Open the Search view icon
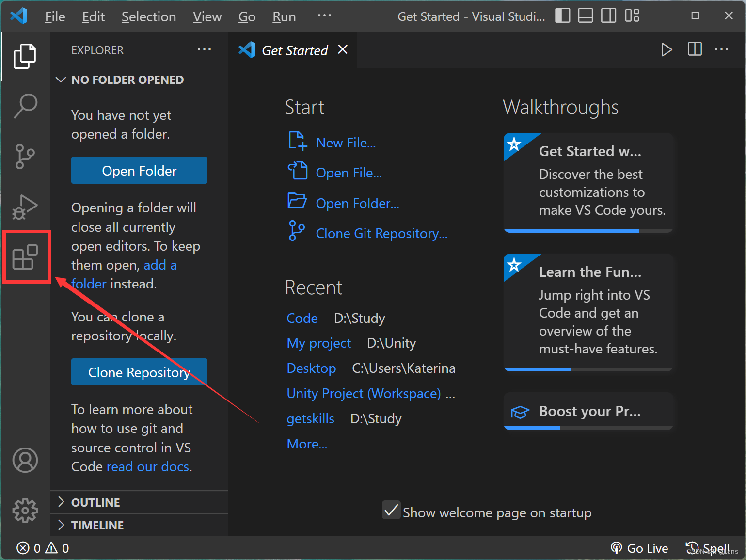The image size is (746, 560). [x=25, y=106]
